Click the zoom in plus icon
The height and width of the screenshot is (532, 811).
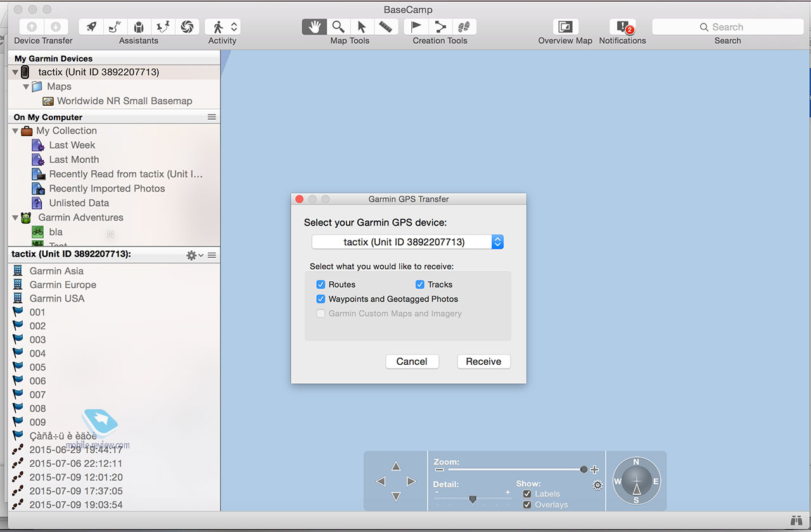click(x=594, y=470)
